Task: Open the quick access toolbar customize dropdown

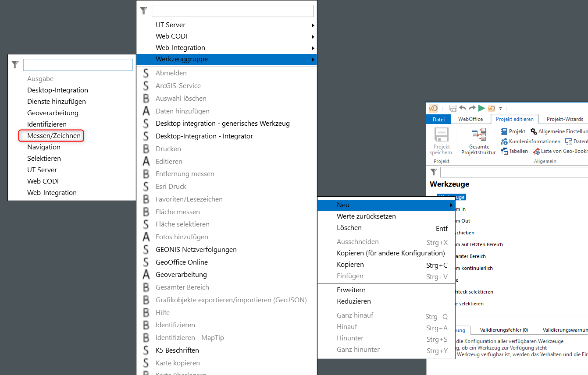Action: click(x=500, y=109)
